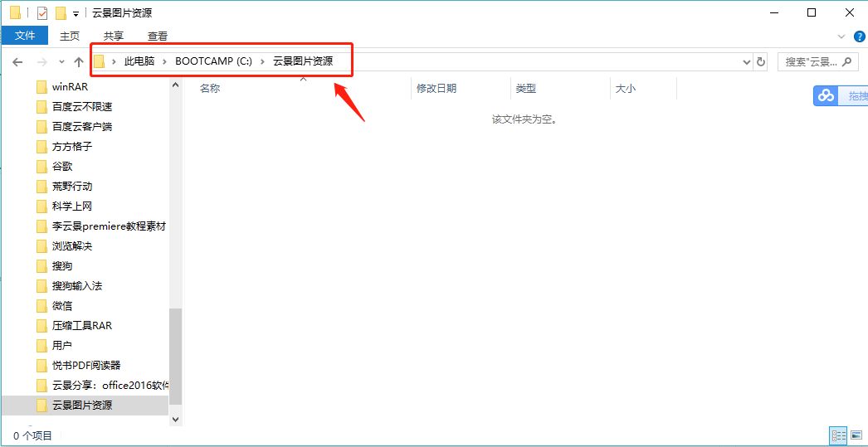The image size is (868, 447).
Task: Click the 方方格子 folder icon
Action: click(x=41, y=147)
